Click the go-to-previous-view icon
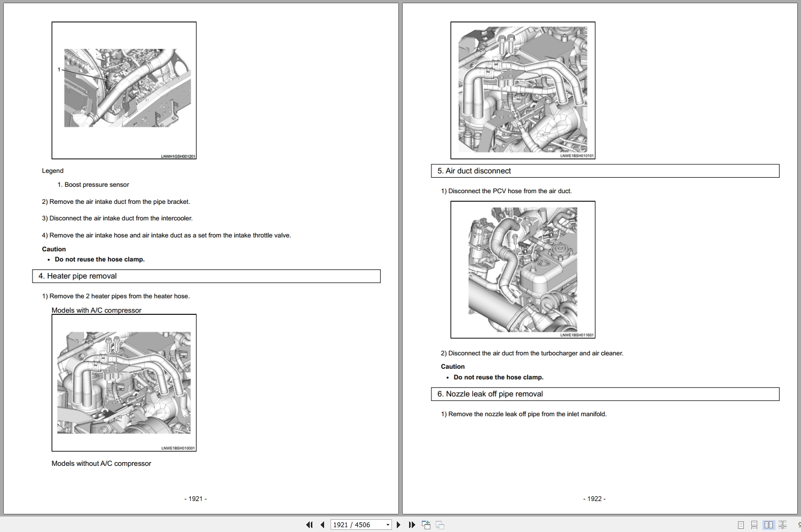This screenshot has height=532, width=801. coord(426,525)
